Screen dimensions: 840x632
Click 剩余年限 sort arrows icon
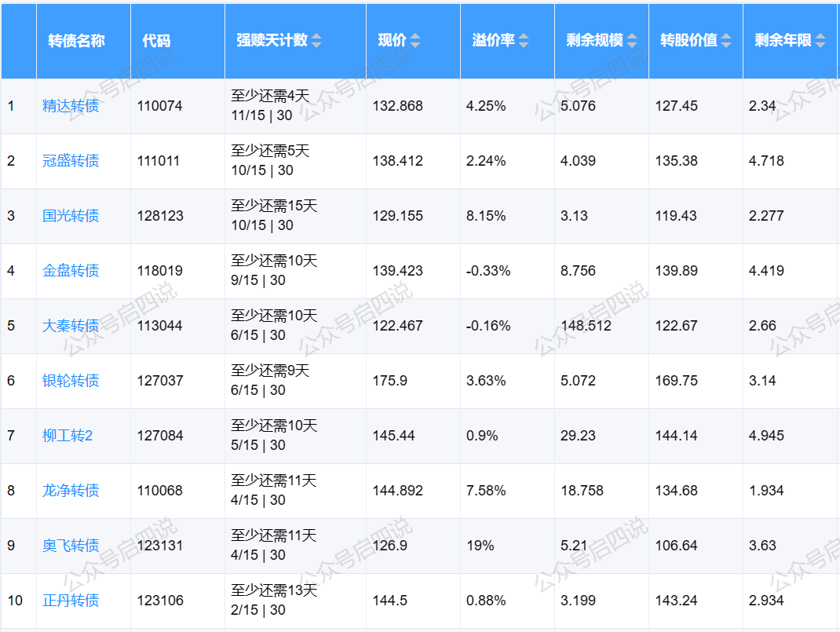[820, 41]
